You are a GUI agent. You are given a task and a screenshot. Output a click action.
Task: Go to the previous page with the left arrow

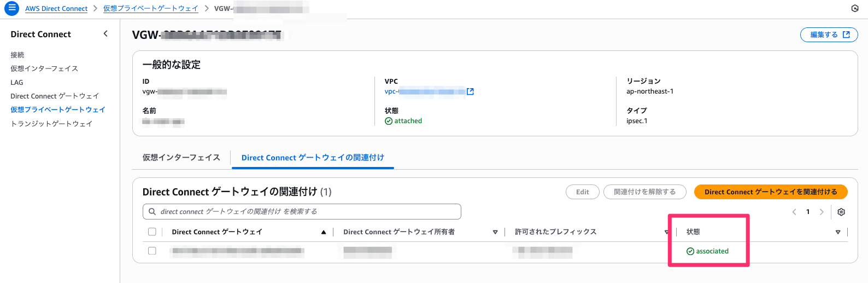point(794,212)
